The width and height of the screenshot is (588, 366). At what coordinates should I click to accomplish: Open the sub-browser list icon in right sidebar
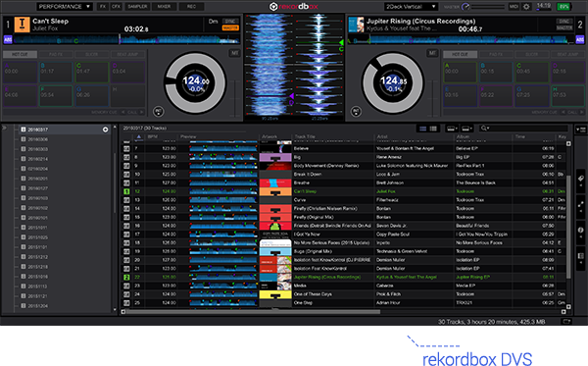click(580, 256)
